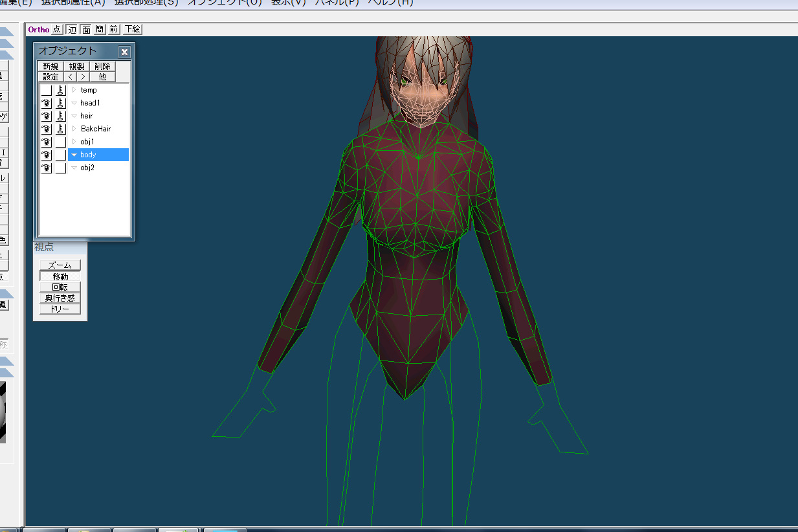Hide the head1 object with its eye icon
The image size is (798, 532).
pos(46,103)
